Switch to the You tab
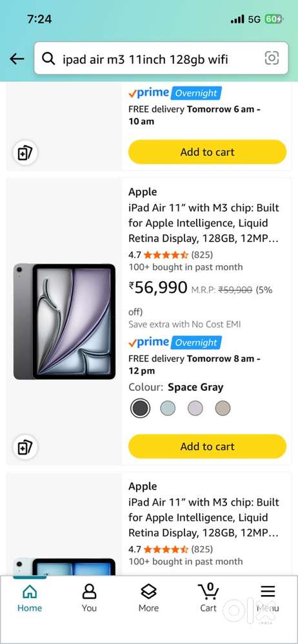Image resolution: width=298 pixels, height=644 pixels. click(89, 598)
